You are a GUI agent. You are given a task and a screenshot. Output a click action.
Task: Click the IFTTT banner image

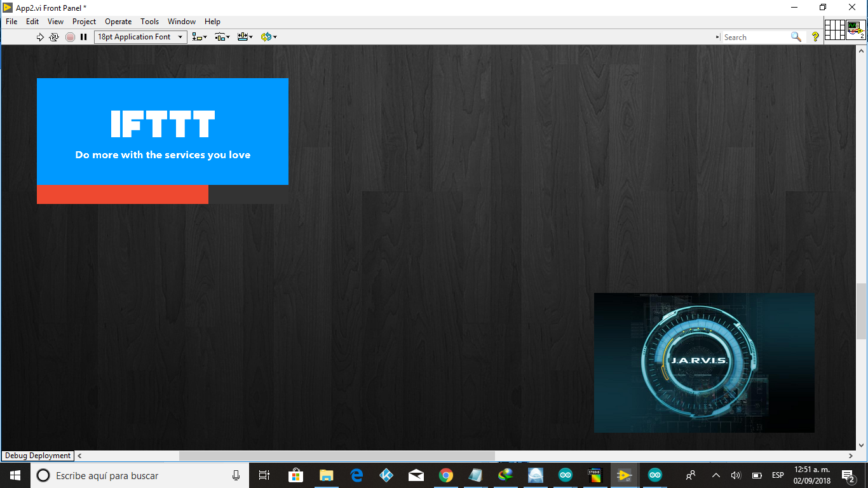point(163,132)
